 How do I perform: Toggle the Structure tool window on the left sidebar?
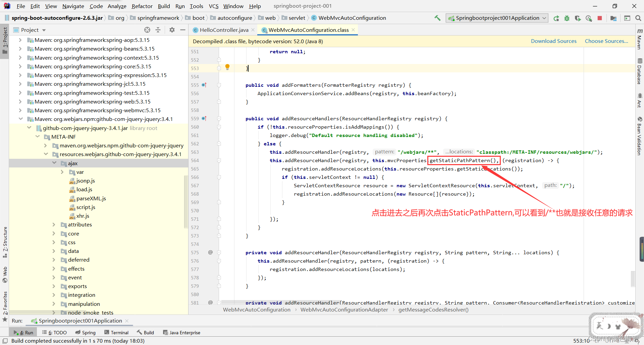(x=5, y=242)
